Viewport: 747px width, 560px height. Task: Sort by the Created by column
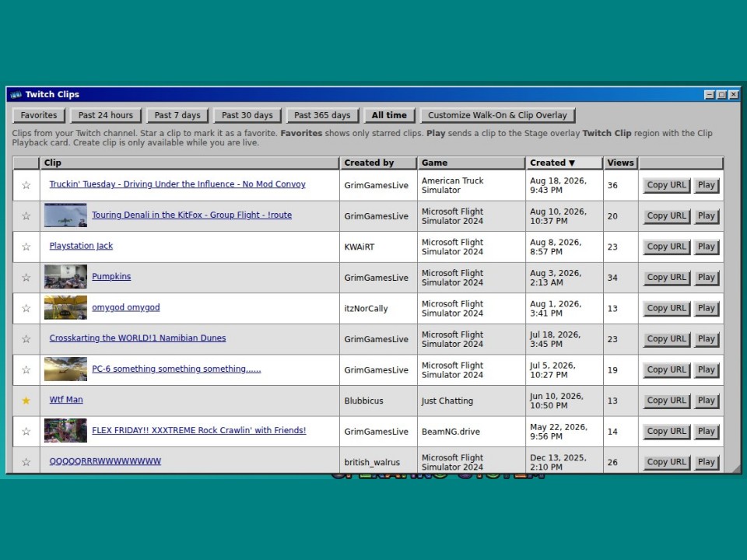point(378,163)
